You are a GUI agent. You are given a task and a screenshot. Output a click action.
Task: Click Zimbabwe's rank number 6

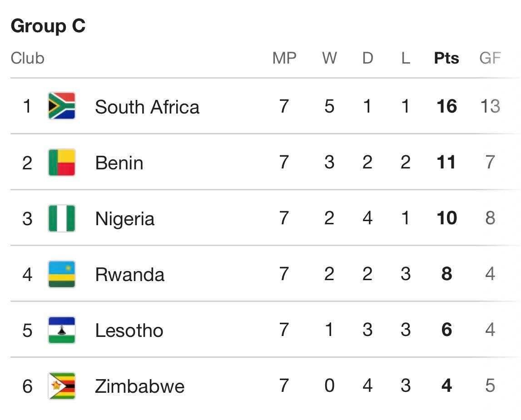[x=27, y=386]
